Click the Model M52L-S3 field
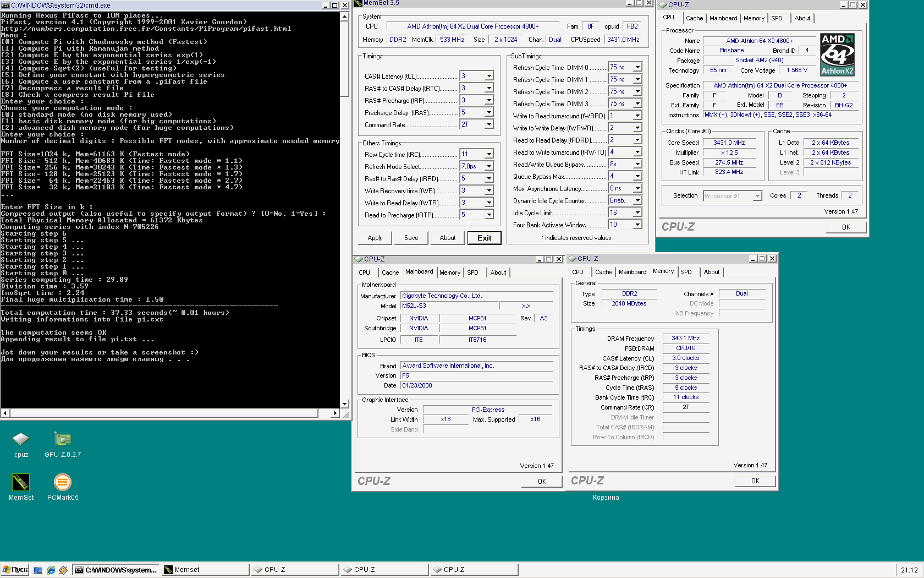924x578 pixels. pyautogui.click(x=449, y=306)
